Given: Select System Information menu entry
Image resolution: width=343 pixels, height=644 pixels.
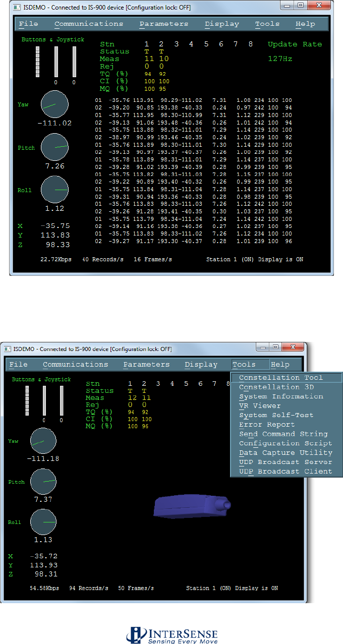Looking at the screenshot, I should tap(287, 396).
